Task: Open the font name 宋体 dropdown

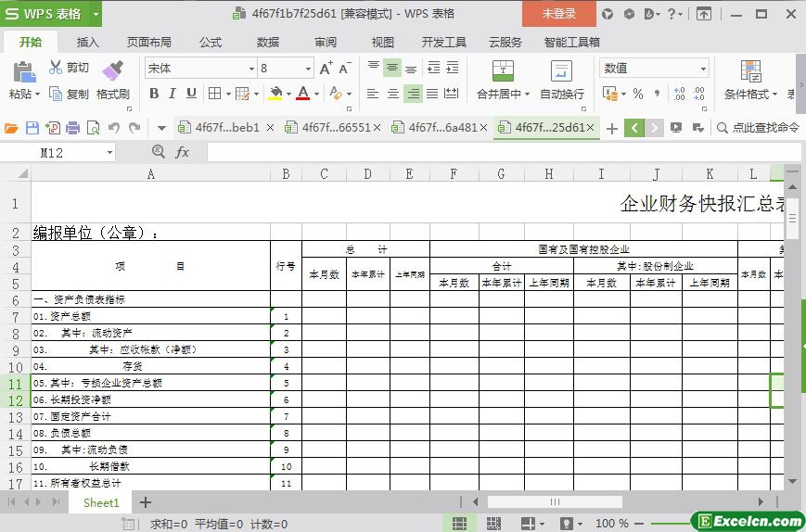Action: click(251, 69)
